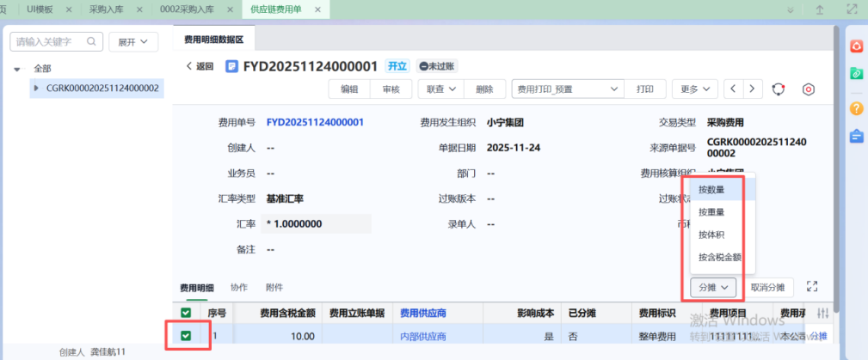Toggle the select-all checkbox in table header
This screenshot has height=360, width=868.
(x=186, y=313)
